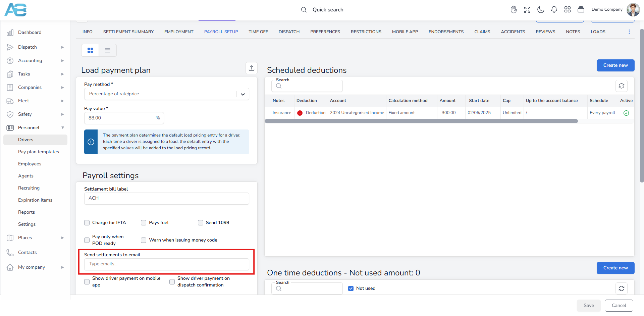
Task: Check Warn when issuing money code
Action: tap(144, 240)
